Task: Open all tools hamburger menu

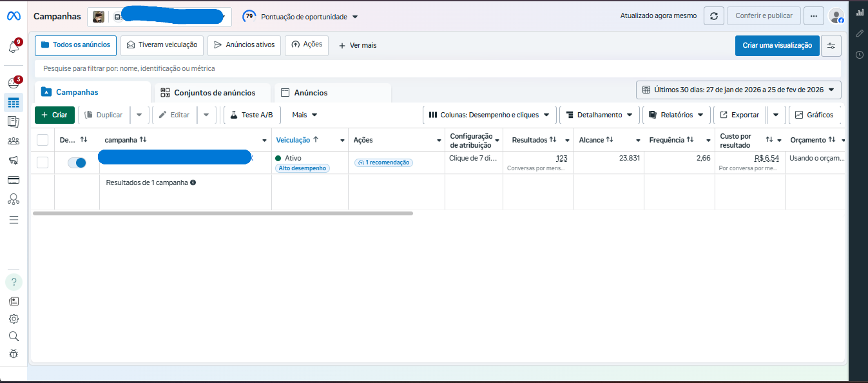Action: pos(14,220)
